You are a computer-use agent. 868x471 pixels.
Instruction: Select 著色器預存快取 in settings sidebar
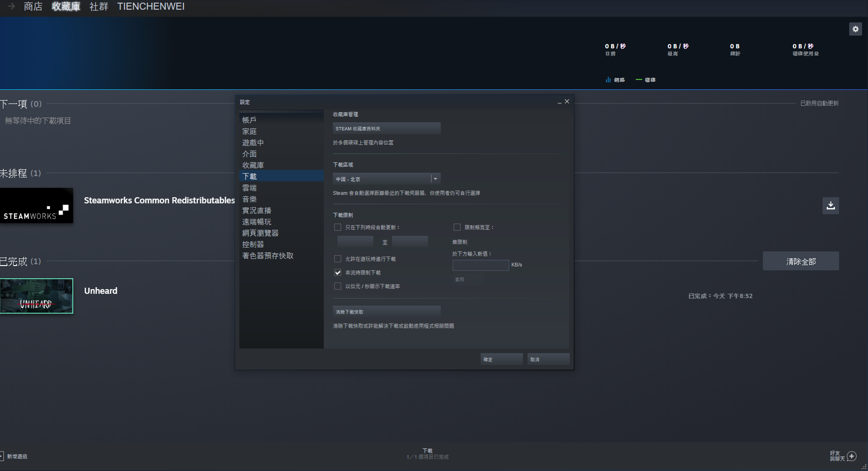click(x=281, y=256)
